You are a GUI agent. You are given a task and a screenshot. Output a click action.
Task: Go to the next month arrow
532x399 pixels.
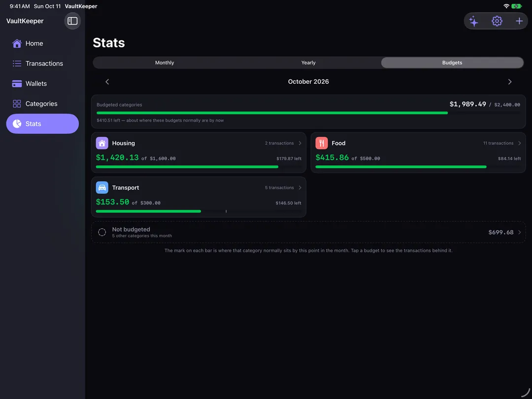(x=510, y=82)
